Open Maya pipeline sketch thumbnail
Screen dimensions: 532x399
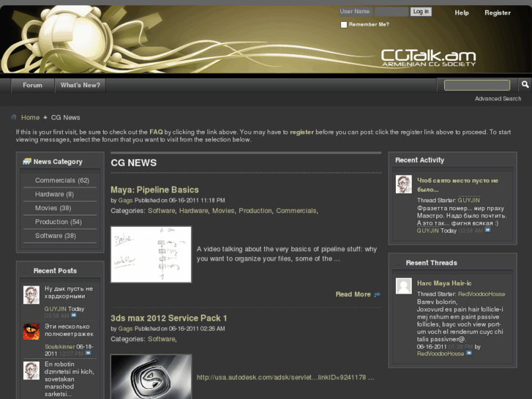click(151, 254)
